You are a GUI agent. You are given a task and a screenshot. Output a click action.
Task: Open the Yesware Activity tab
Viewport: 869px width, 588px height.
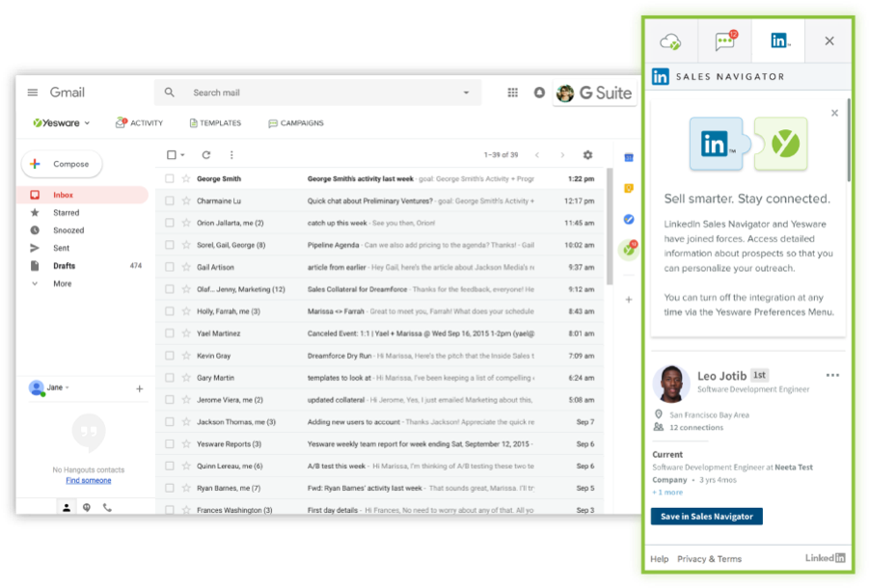pos(139,123)
